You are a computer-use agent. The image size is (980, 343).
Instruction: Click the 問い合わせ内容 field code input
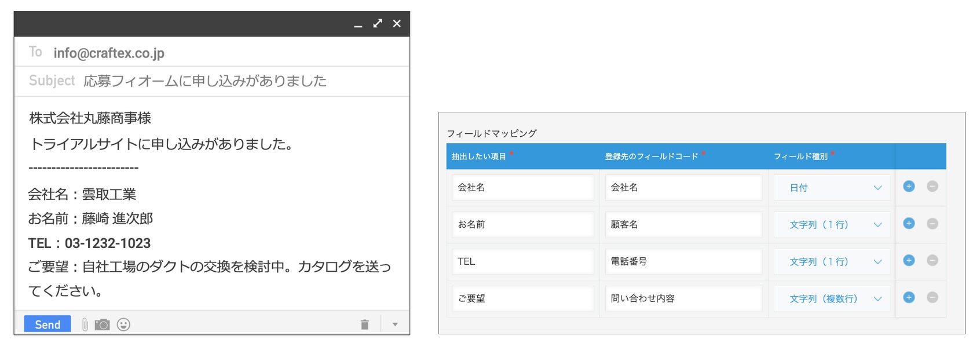(x=683, y=299)
